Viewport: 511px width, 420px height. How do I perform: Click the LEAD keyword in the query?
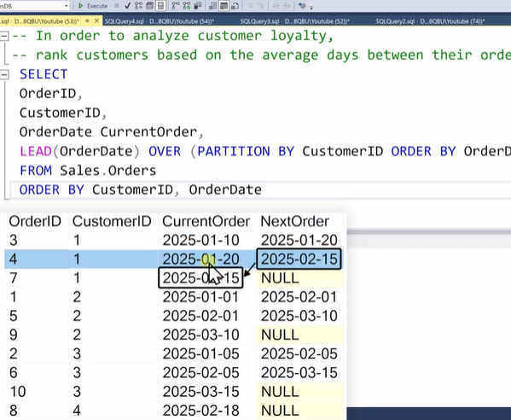[36, 152]
